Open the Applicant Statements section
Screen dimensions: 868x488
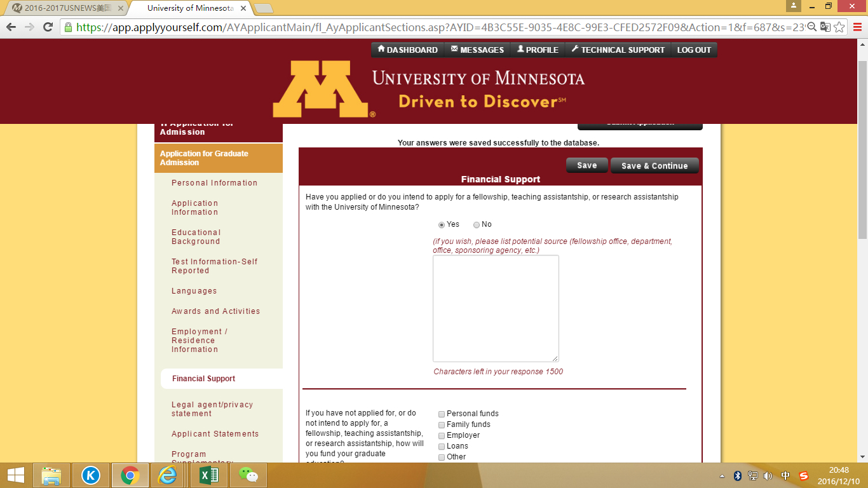pyautogui.click(x=215, y=434)
